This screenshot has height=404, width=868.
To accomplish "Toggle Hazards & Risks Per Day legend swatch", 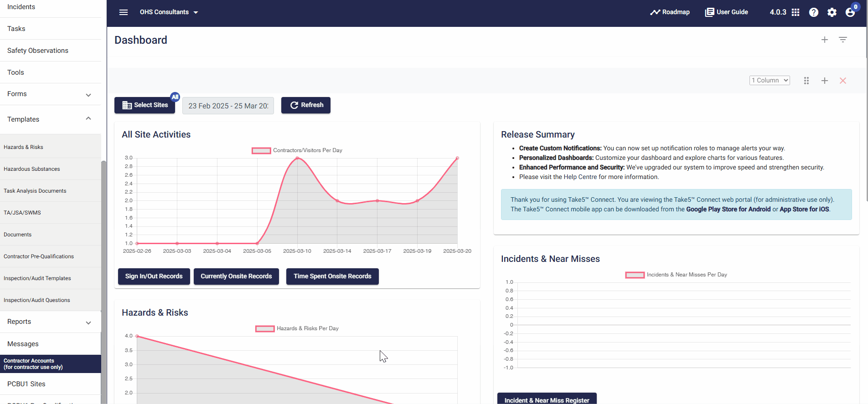I will 265,329.
